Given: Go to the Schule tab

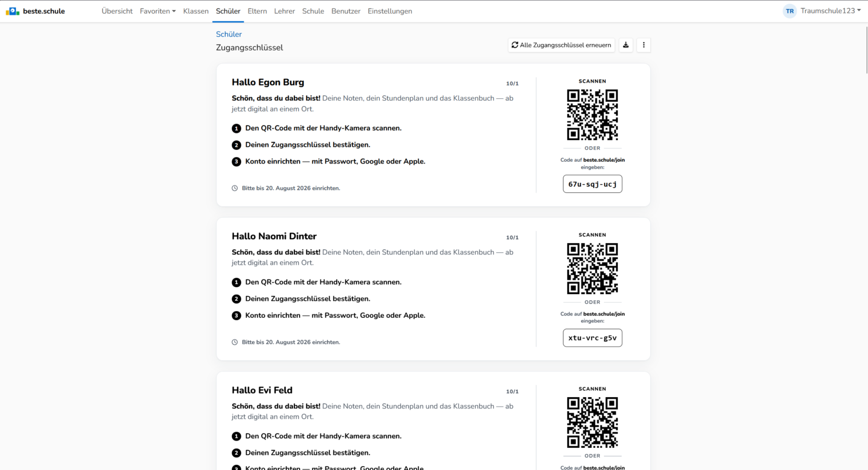Looking at the screenshot, I should click(313, 11).
